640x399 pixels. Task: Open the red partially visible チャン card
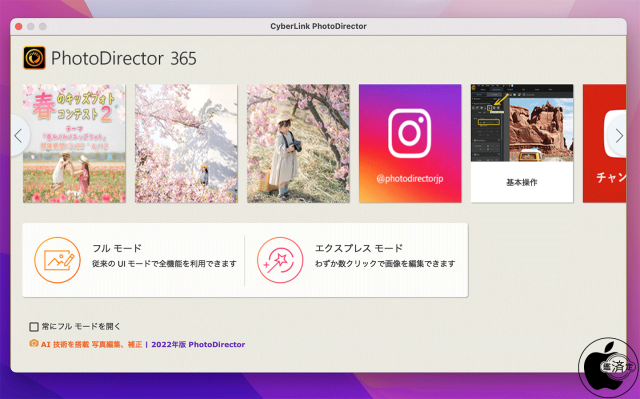click(x=604, y=143)
